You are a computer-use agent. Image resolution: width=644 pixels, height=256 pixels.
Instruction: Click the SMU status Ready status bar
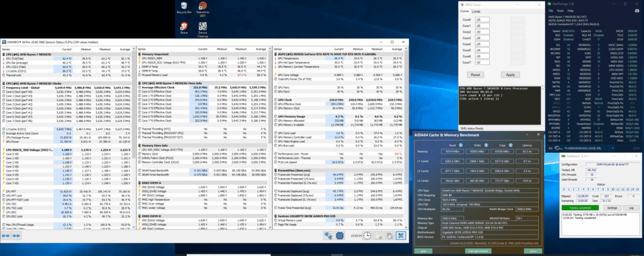(x=501, y=128)
